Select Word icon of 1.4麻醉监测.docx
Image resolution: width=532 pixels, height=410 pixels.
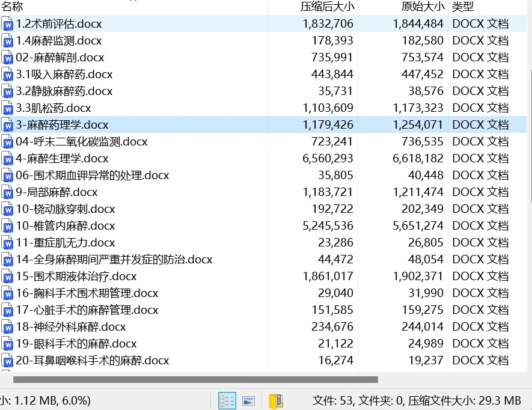click(7, 41)
